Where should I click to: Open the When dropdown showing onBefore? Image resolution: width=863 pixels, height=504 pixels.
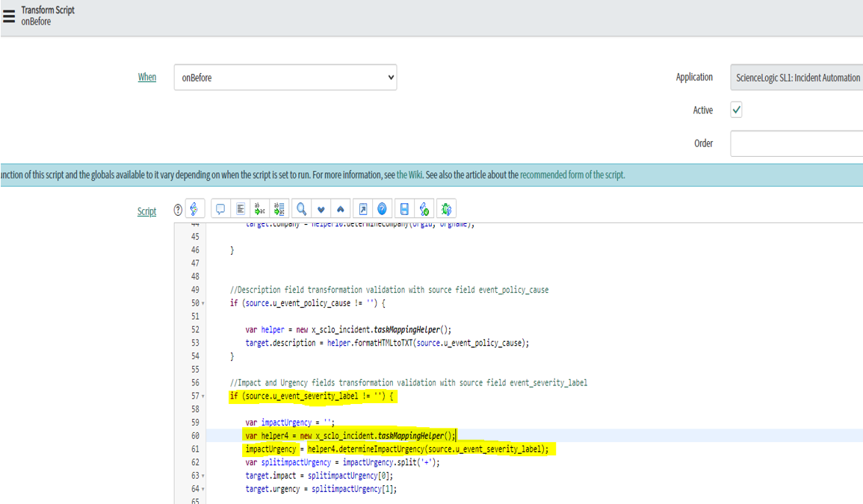pyautogui.click(x=285, y=78)
